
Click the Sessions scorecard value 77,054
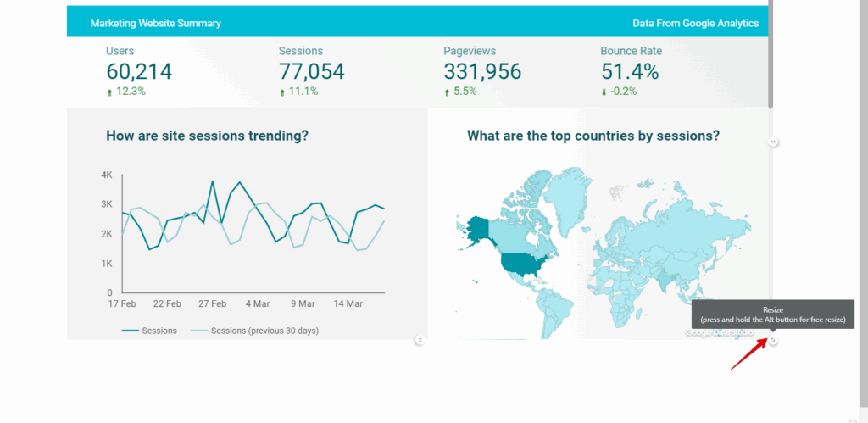(312, 72)
